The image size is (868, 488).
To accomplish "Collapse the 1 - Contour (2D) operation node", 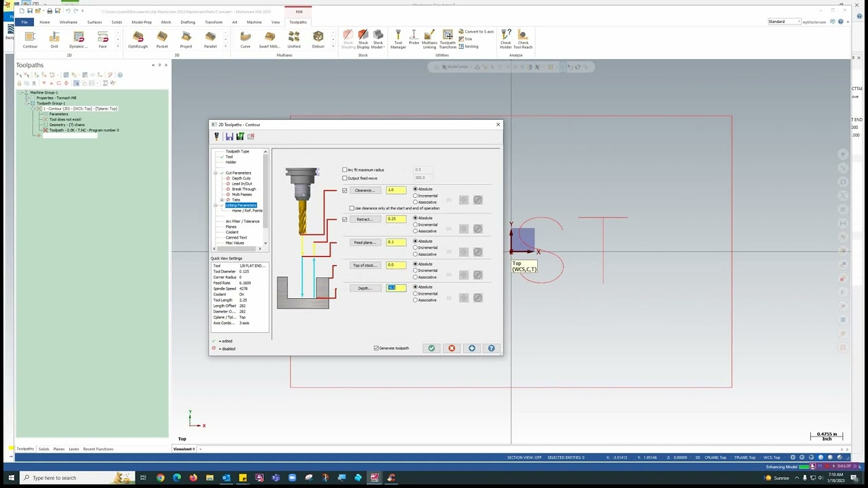I will pos(34,108).
